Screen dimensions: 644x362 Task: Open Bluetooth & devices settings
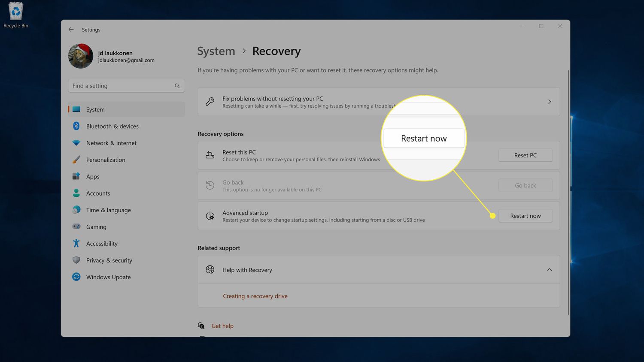112,127
